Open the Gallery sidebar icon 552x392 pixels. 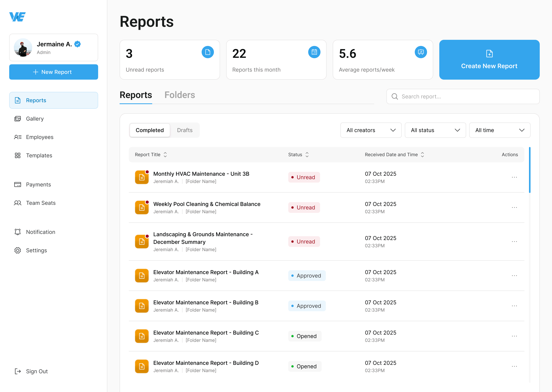(18, 119)
